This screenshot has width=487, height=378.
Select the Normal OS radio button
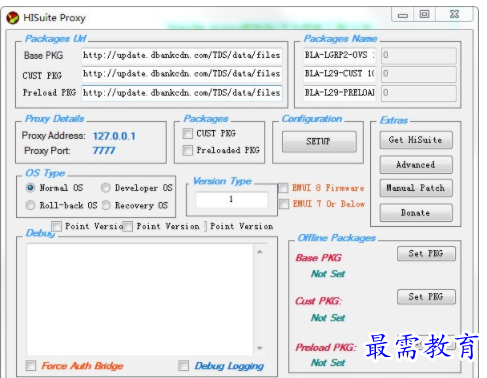click(30, 188)
